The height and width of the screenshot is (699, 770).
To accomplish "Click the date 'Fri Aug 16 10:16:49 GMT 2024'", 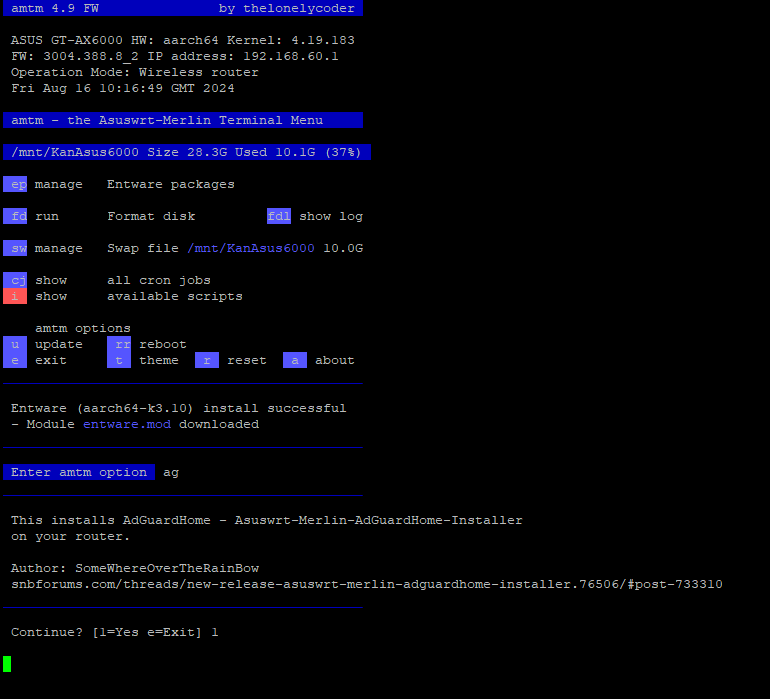I will pos(123,88).
